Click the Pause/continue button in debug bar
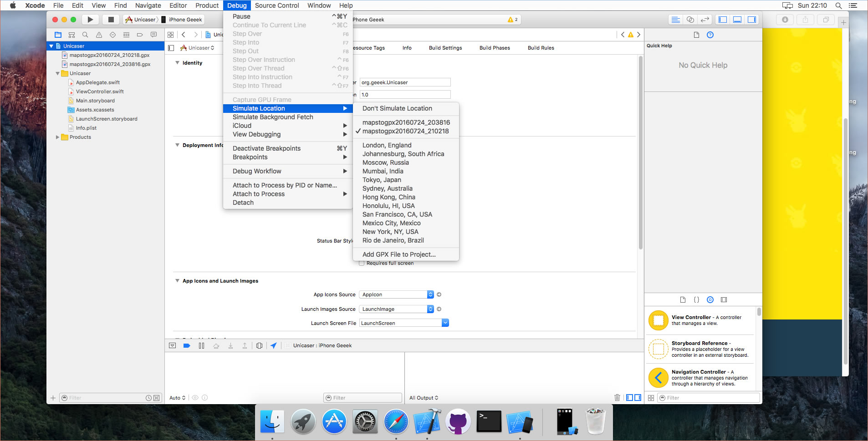This screenshot has height=441, width=868. (201, 345)
